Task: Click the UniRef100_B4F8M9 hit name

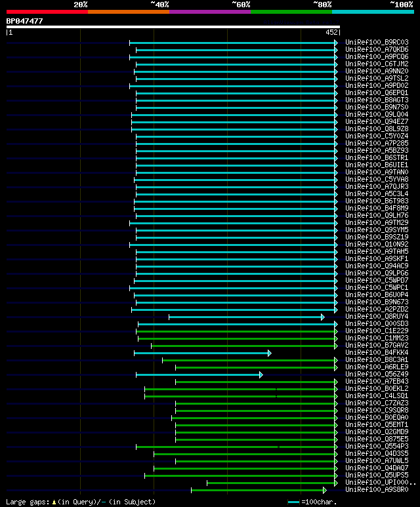Action: pyautogui.click(x=377, y=208)
